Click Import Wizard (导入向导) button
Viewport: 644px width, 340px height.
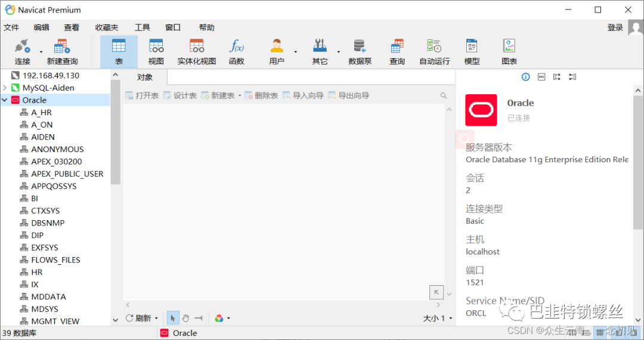tap(303, 95)
